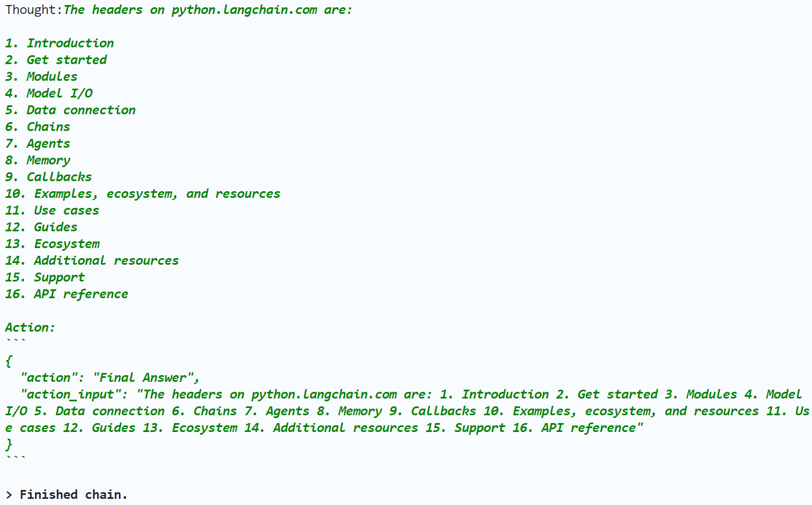This screenshot has height=505, width=812.
Task: Click the 'Action:' label
Action: pyautogui.click(x=30, y=328)
